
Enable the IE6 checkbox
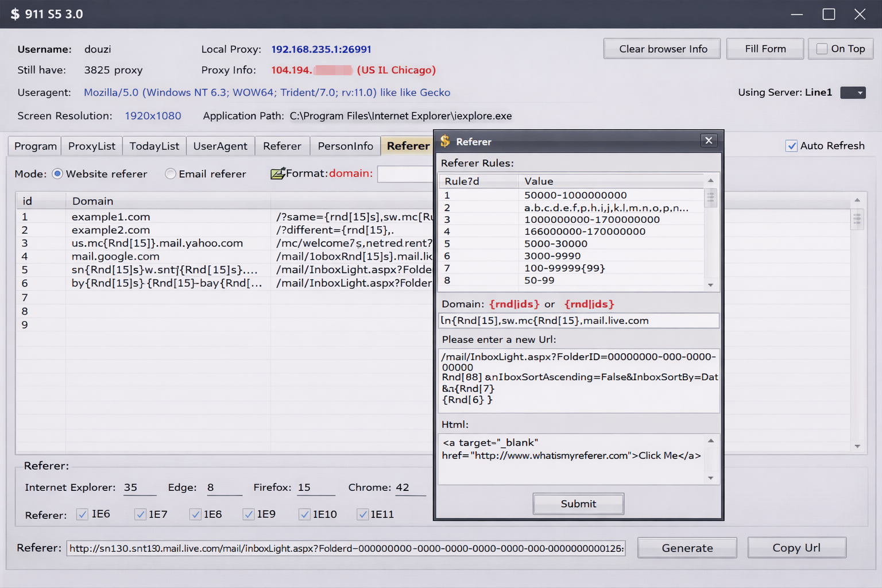click(x=82, y=514)
